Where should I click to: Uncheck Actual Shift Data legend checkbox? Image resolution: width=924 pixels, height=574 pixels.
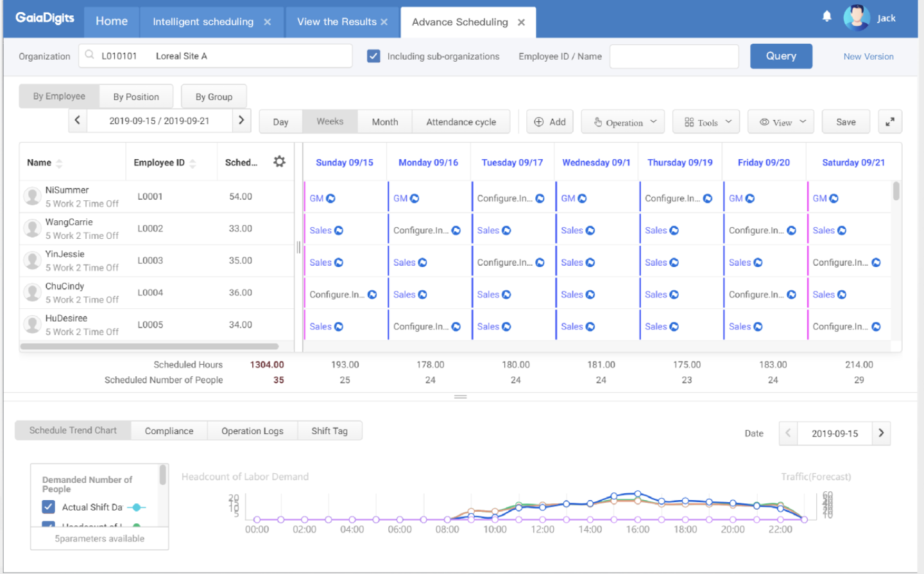(49, 507)
